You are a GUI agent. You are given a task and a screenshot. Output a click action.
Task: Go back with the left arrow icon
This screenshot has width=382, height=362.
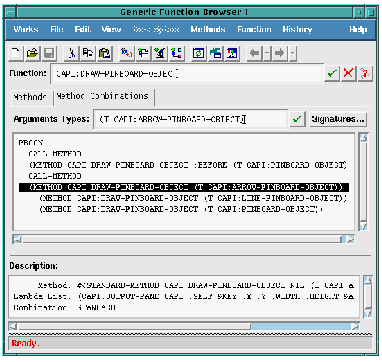255,53
